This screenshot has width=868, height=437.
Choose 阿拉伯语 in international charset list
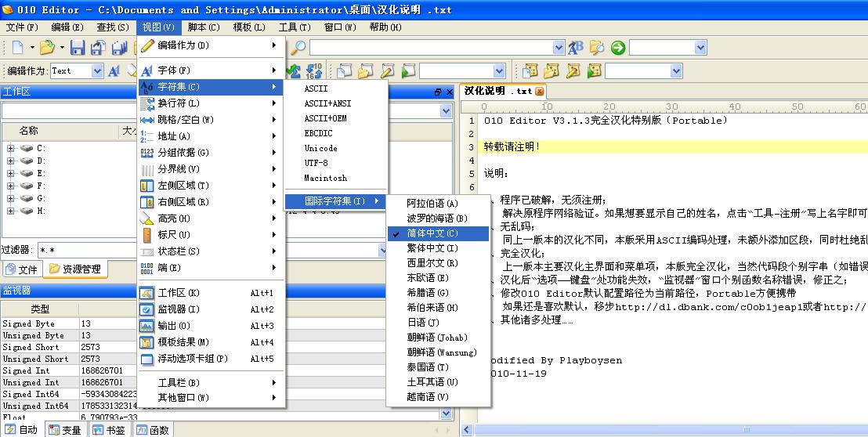(438, 204)
